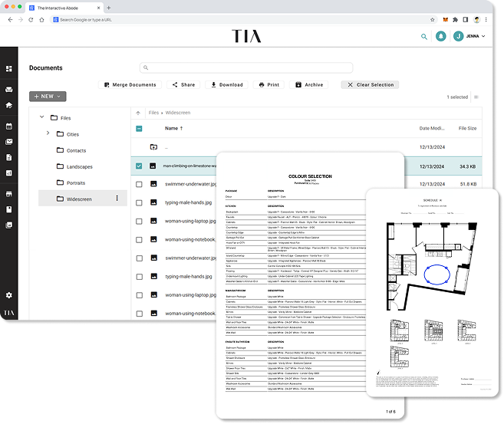This screenshot has width=504, height=424.
Task: Click the Merge Documents button
Action: [x=129, y=84]
